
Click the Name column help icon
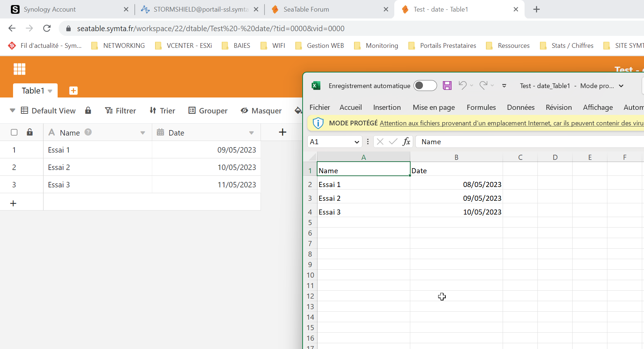[88, 132]
